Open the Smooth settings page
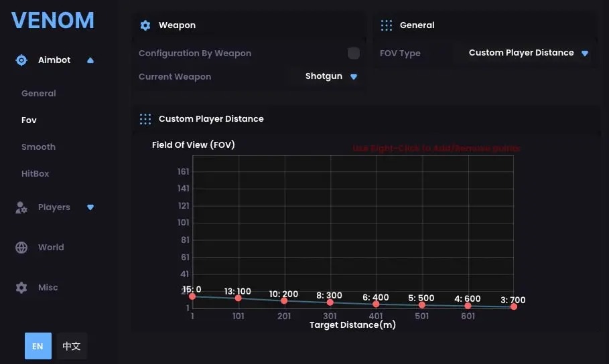Viewport: 609px width, 364px height. (x=38, y=147)
